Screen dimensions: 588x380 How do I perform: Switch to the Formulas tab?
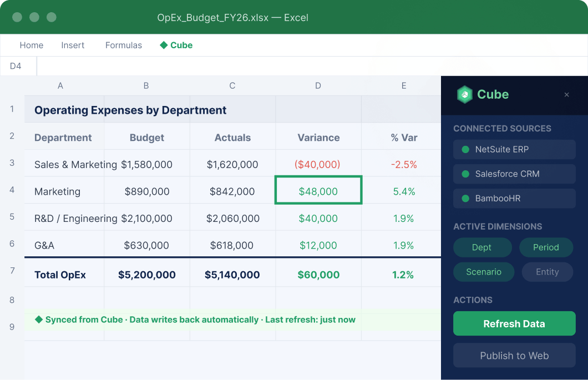[x=123, y=45]
